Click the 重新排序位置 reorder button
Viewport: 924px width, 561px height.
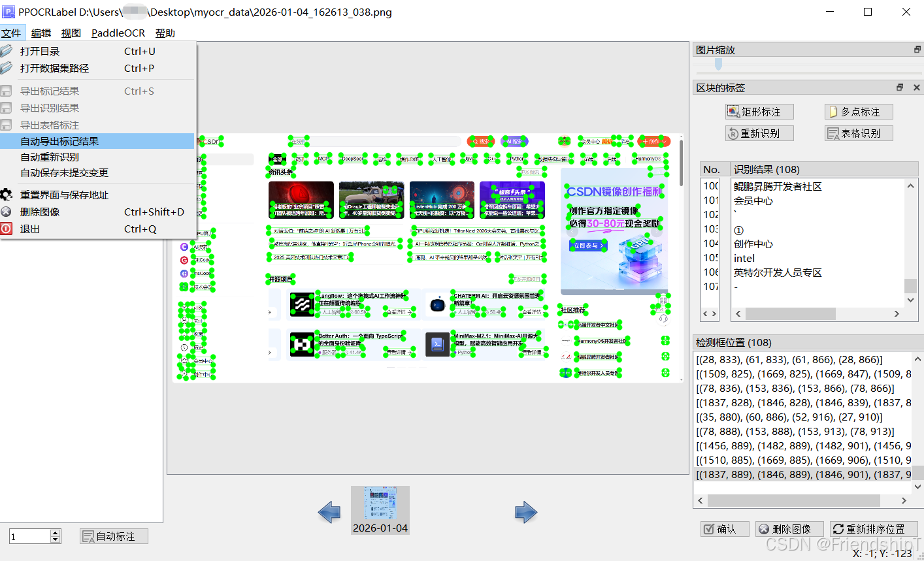[874, 529]
